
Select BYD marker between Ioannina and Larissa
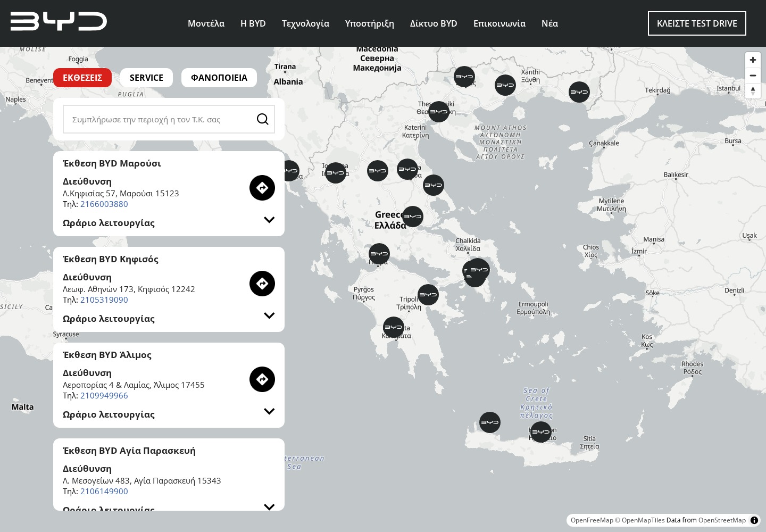(x=378, y=171)
